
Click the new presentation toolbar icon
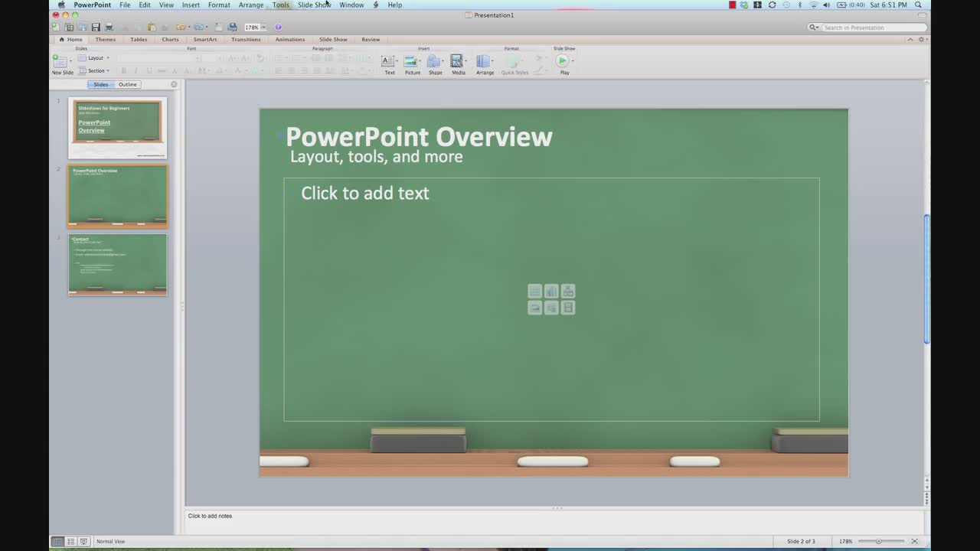click(x=55, y=28)
